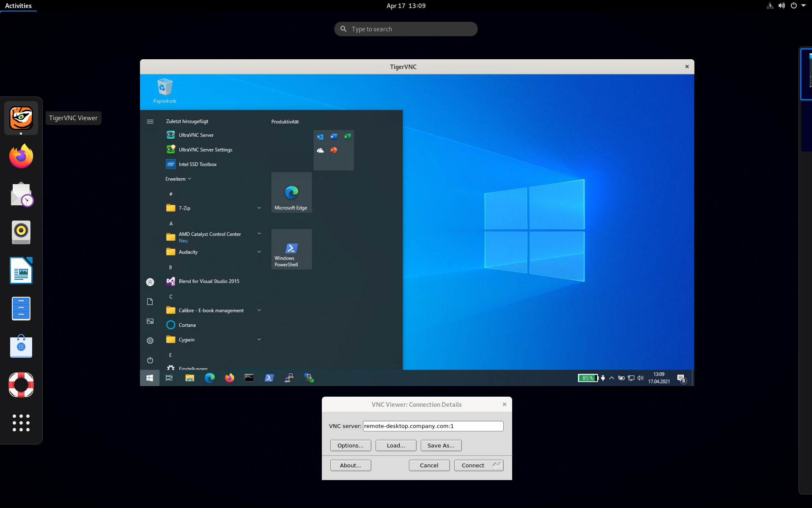Open UltraVNC Server Settings entry
The width and height of the screenshot is (812, 508).
205,150
